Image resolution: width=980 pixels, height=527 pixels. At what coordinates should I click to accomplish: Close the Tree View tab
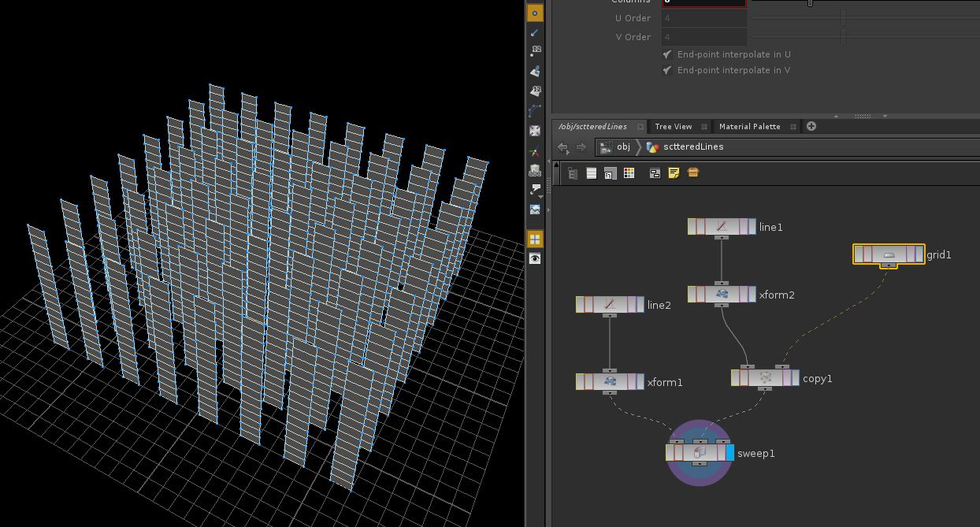(703, 127)
